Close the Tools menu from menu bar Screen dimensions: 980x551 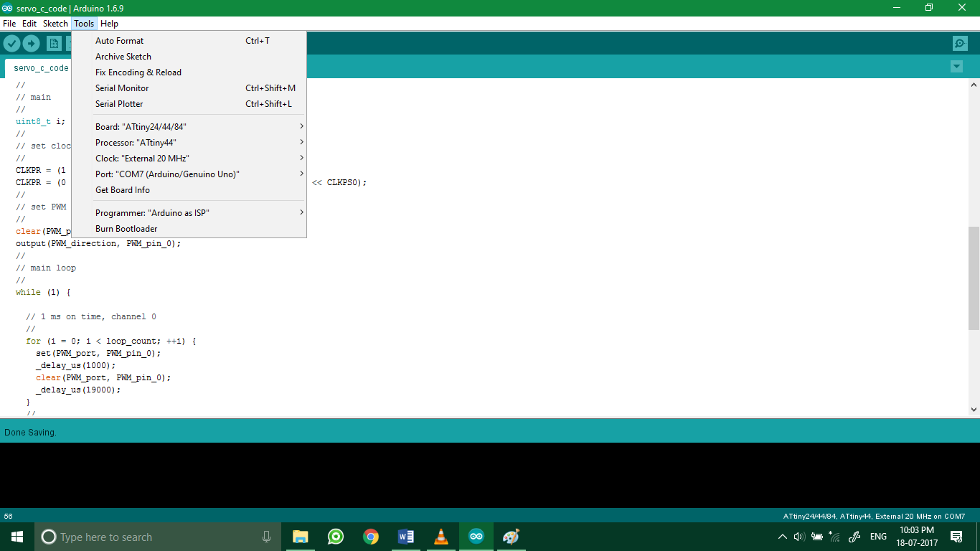pos(84,24)
